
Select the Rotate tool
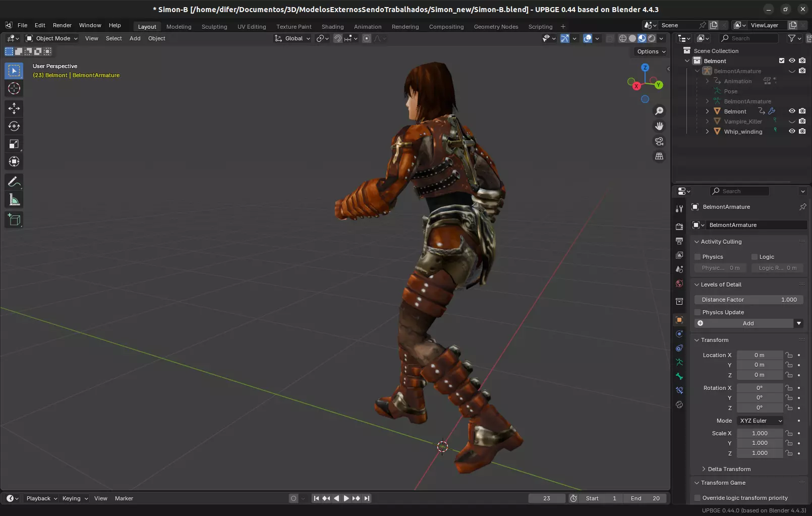pyautogui.click(x=14, y=126)
